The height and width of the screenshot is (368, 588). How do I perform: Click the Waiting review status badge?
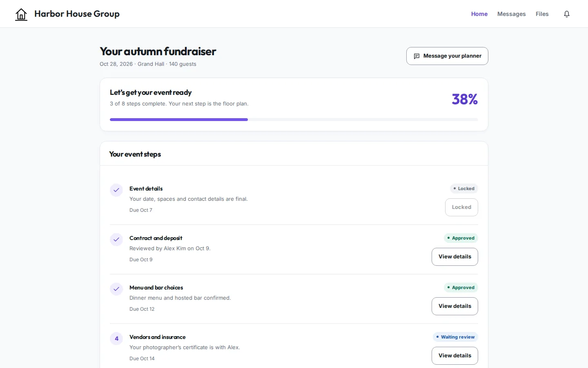click(455, 337)
